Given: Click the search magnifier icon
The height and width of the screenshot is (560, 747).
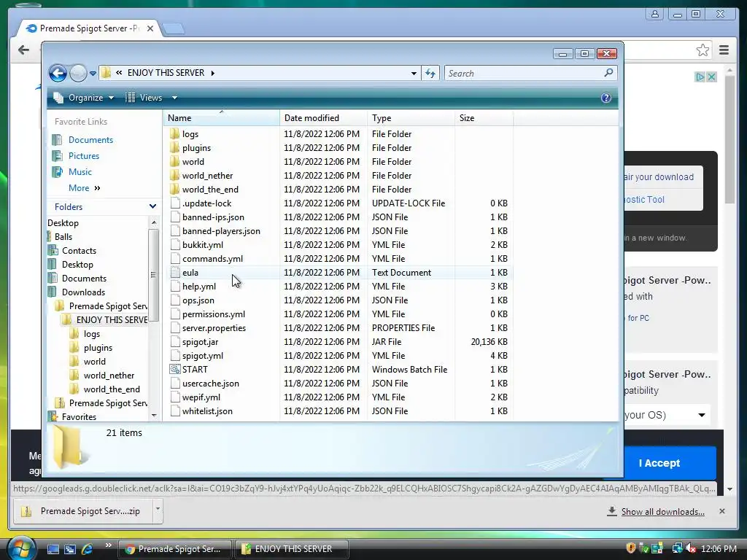Looking at the screenshot, I should [x=608, y=73].
